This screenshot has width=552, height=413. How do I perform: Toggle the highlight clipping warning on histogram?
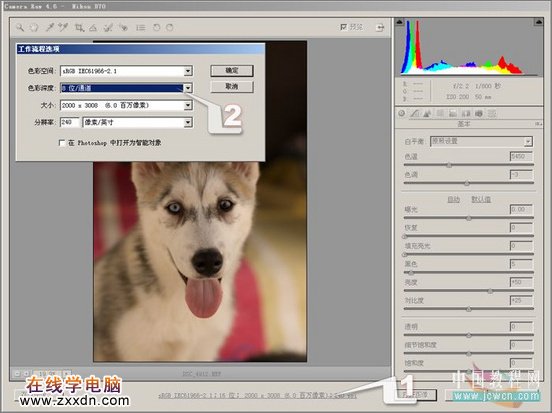click(538, 22)
